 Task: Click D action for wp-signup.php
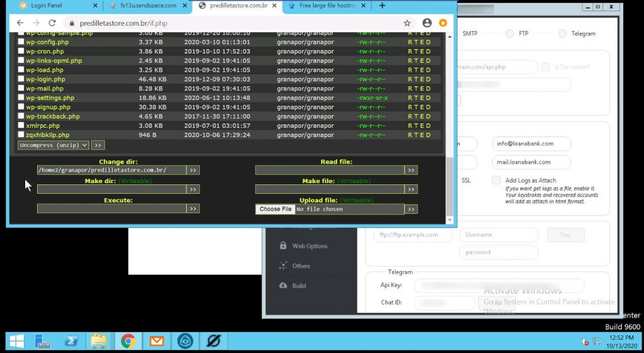(x=428, y=107)
